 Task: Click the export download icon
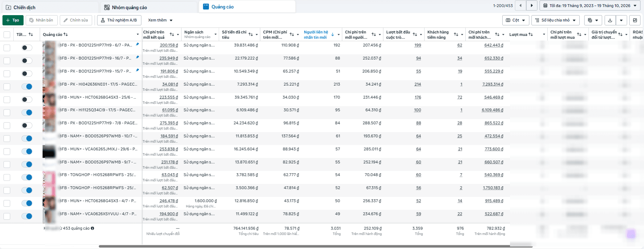click(x=610, y=20)
